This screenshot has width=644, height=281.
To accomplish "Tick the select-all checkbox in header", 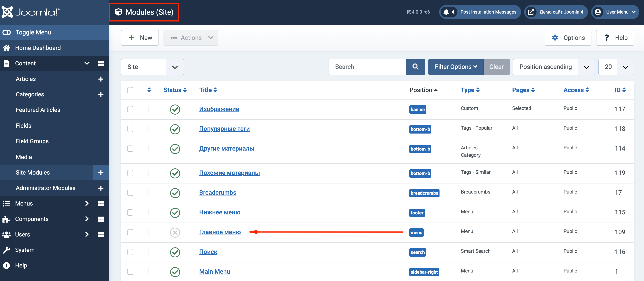I will [x=130, y=90].
